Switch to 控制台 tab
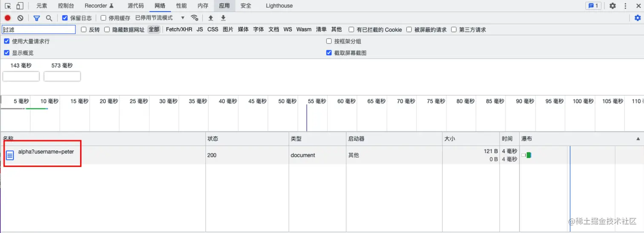 [66, 6]
